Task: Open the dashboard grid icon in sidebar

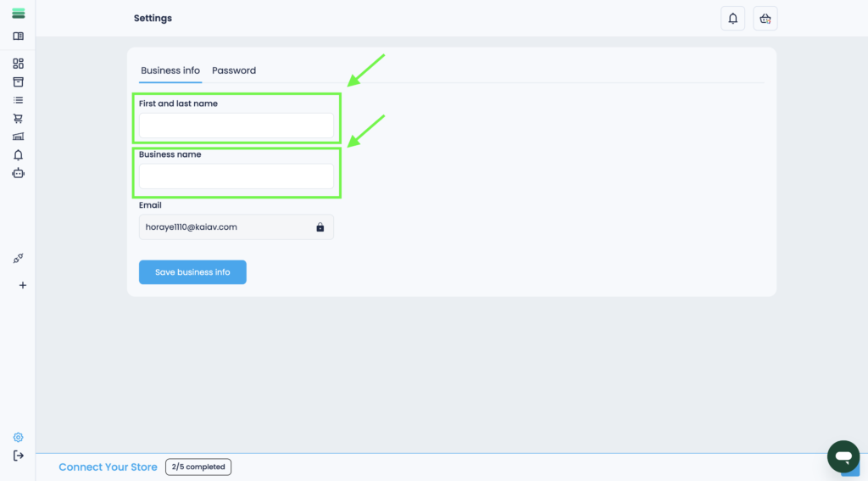Action: tap(18, 64)
